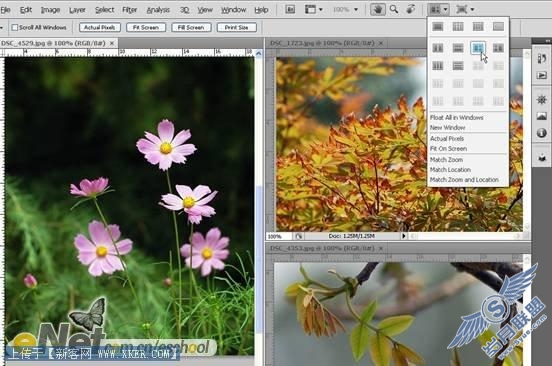Choose Actual Pixels in arrange menu
The height and width of the screenshot is (366, 552).
447,139
